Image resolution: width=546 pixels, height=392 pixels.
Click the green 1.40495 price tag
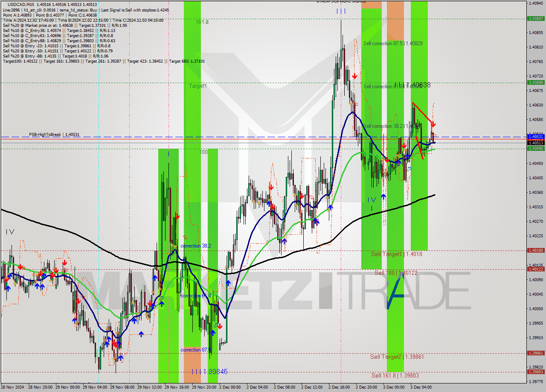tap(536, 148)
